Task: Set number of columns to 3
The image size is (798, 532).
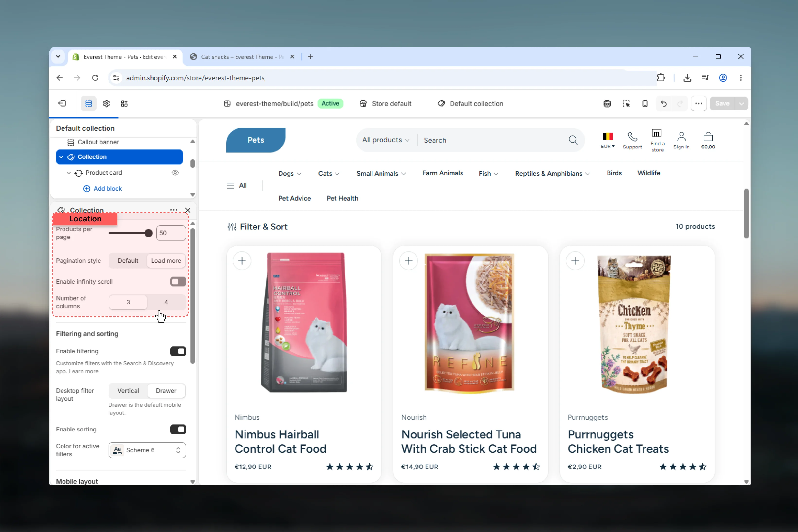Action: point(128,302)
